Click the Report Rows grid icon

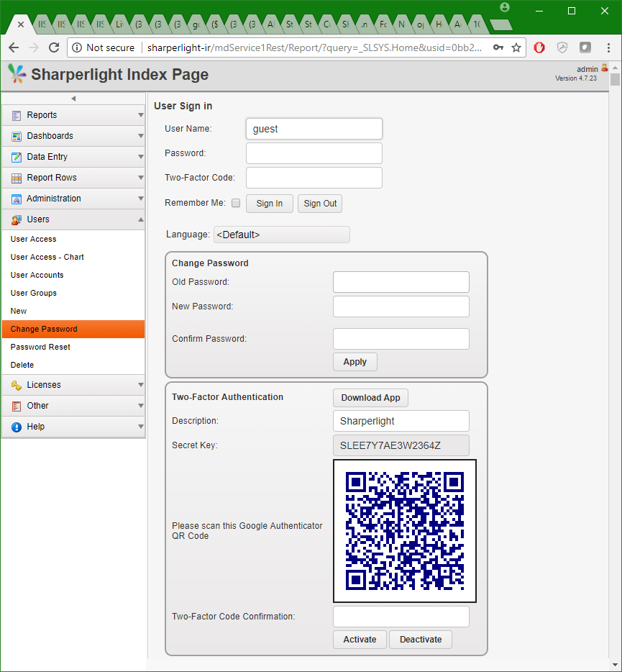(17, 178)
